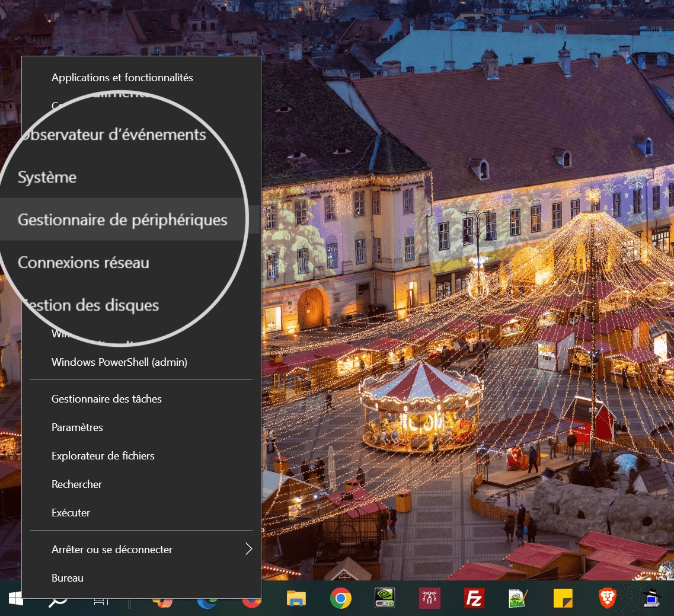Open Gestionnaire de périphériques entry
This screenshot has height=616, width=674.
coord(123,220)
